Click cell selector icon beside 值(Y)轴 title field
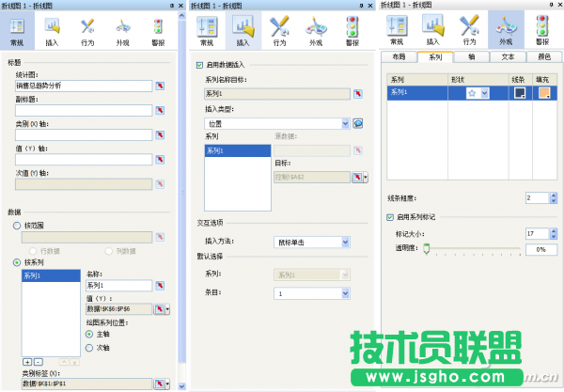564x392 pixels. coord(160,159)
